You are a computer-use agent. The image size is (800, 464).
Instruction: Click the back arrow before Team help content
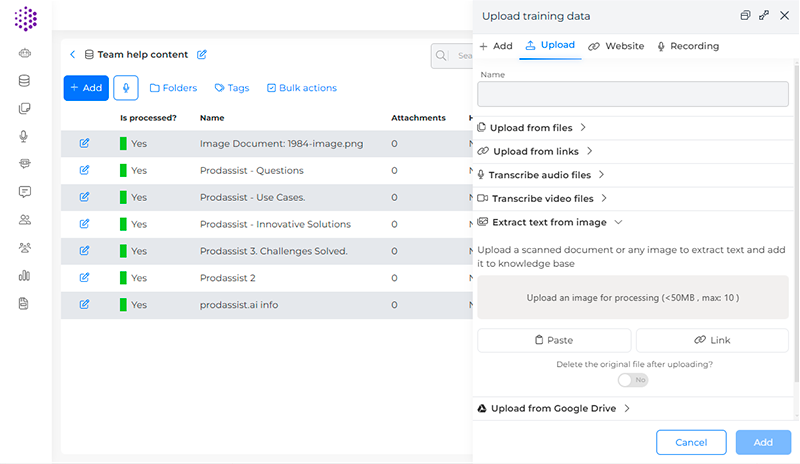73,55
